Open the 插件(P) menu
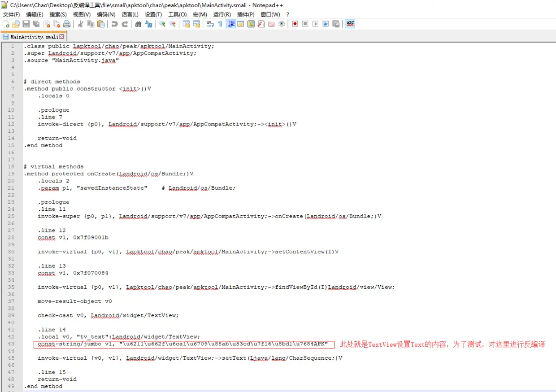Viewport: 556px width, 392px height. 246,14
